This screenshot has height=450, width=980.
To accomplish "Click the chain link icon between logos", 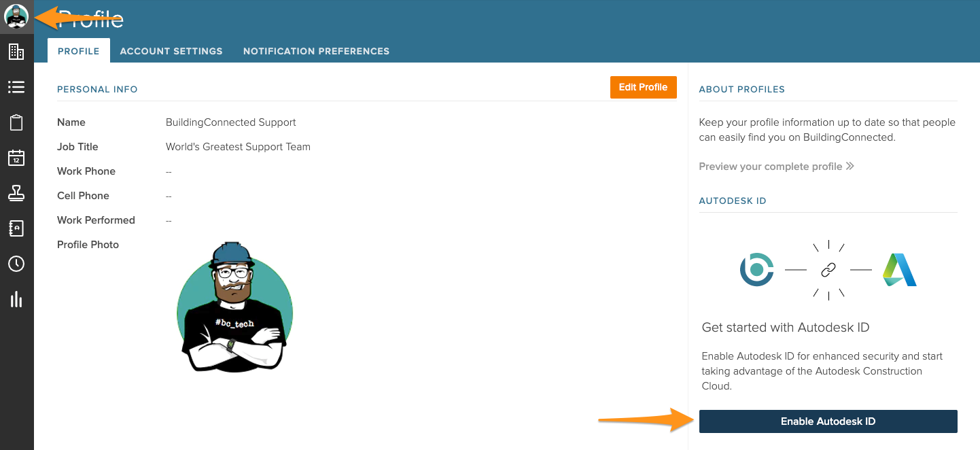I will click(x=828, y=270).
